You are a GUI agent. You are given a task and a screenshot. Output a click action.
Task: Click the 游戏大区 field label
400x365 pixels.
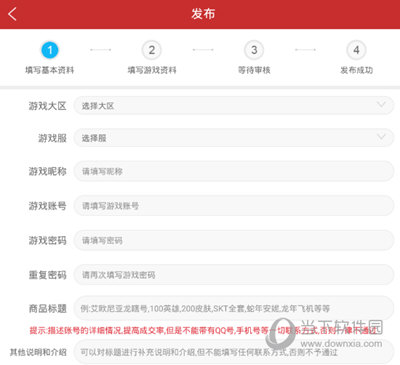coord(47,106)
